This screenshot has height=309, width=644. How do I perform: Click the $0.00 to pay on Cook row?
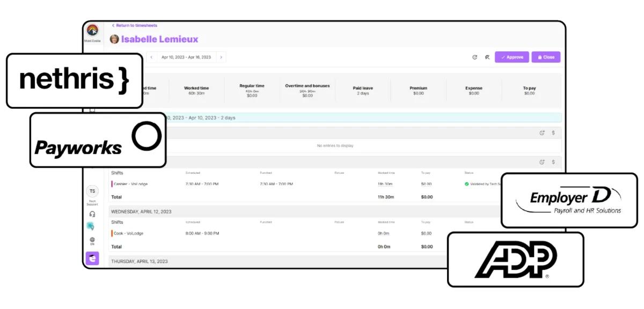coord(426,233)
